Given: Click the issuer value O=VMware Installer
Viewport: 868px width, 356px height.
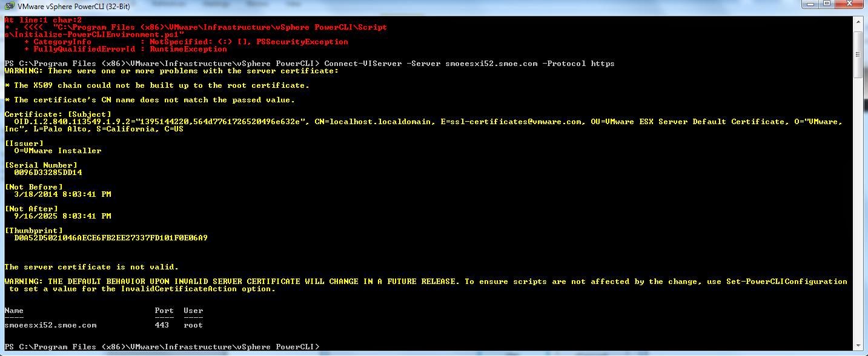Looking at the screenshot, I should click(x=58, y=151).
